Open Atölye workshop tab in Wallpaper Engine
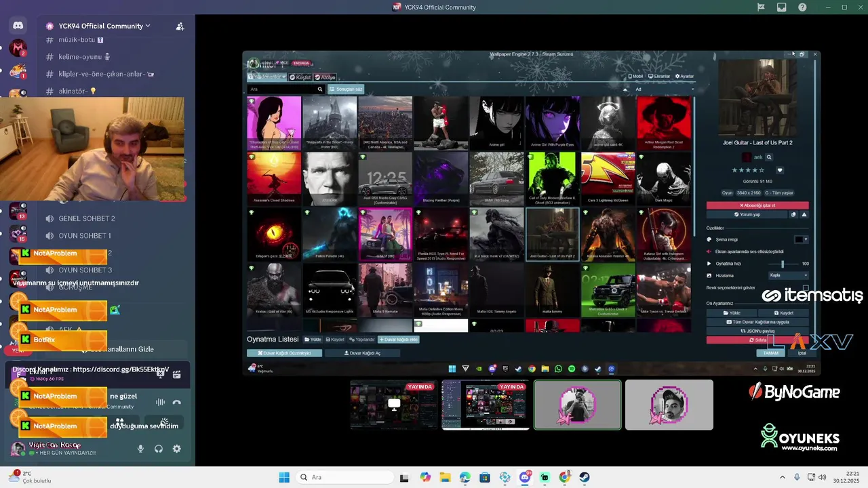The image size is (868, 488). click(x=325, y=77)
